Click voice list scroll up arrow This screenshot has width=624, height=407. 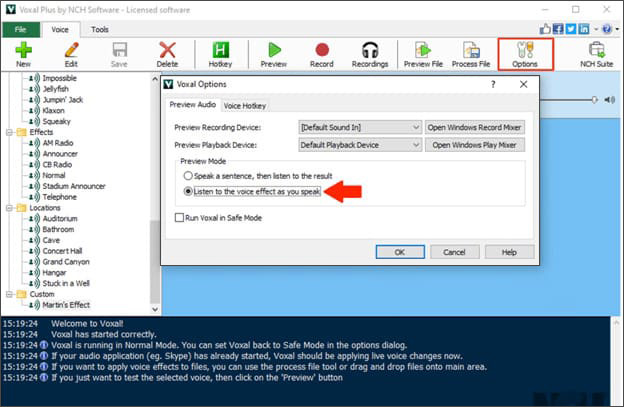click(155, 79)
